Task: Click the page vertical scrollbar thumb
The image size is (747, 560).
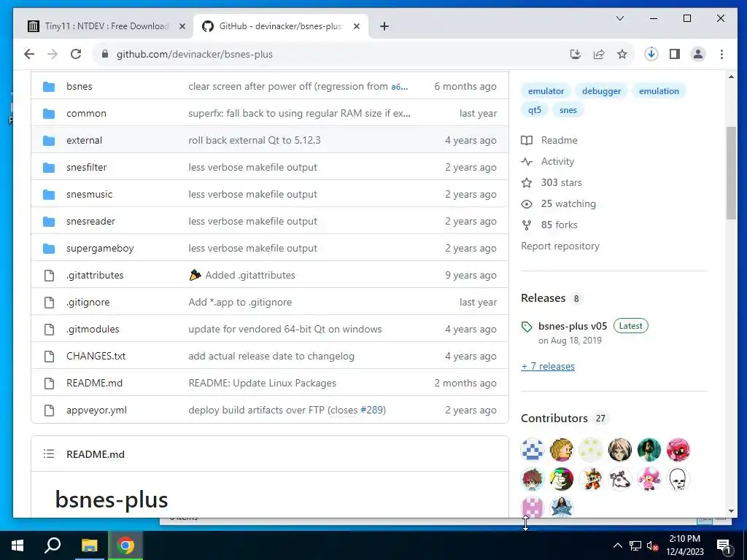Action: pyautogui.click(x=731, y=174)
